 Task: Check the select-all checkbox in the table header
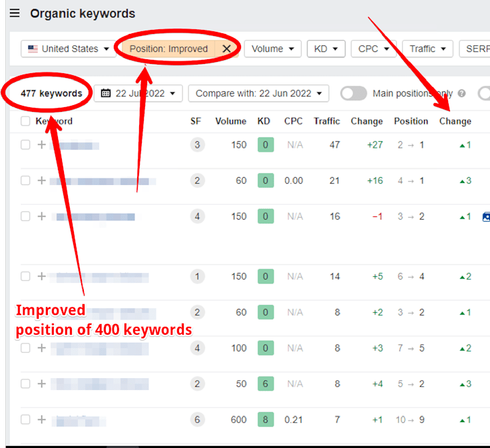[25, 121]
